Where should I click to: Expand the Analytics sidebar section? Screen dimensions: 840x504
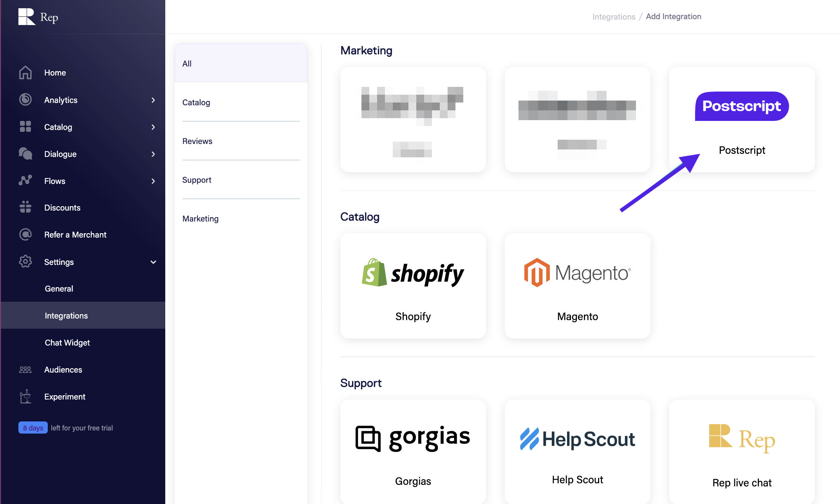(153, 100)
